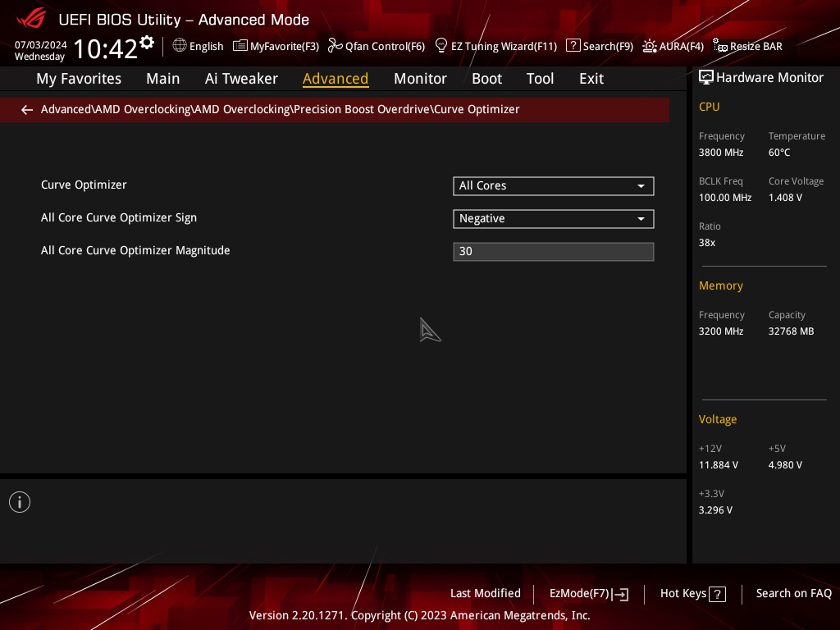This screenshot has height=630, width=840.
Task: Open the Boot tab
Action: point(486,79)
